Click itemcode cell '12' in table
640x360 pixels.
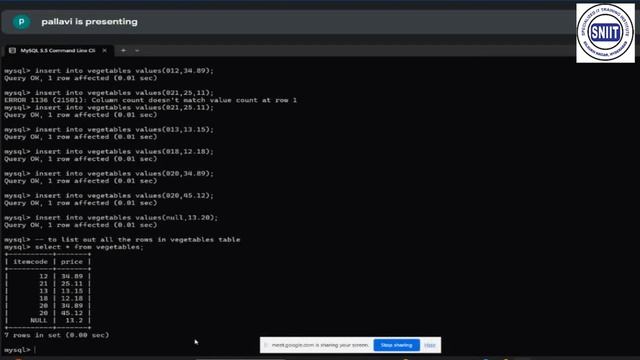coord(43,277)
